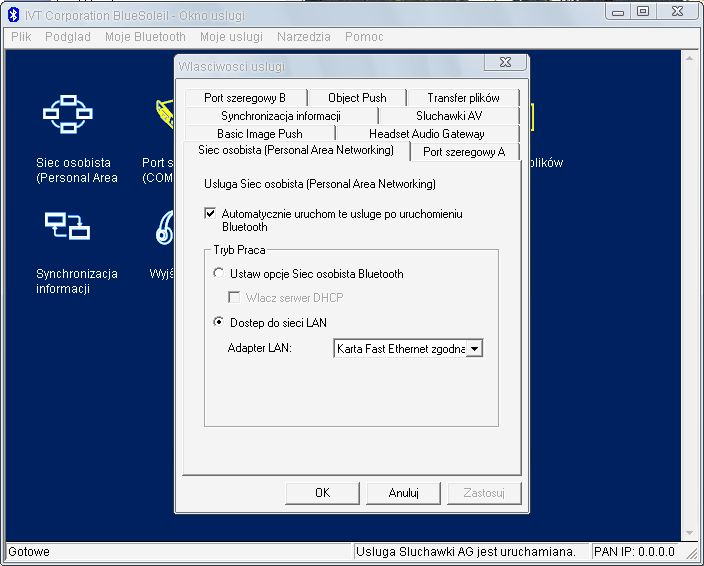704x566 pixels.
Task: Switch to the Port szeregowy A tab
Action: tap(464, 152)
